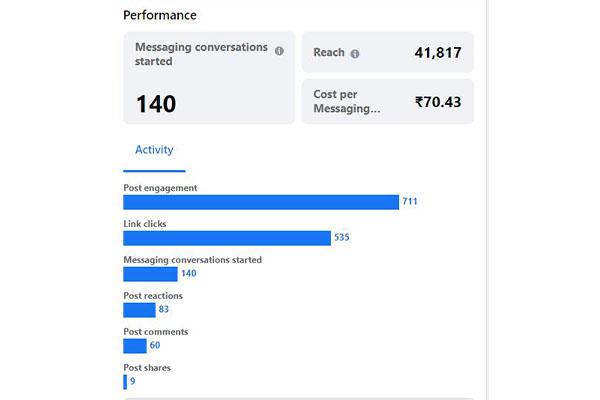600x400 pixels.
Task: Click the Messaging conversations started activity bar
Action: tap(150, 274)
